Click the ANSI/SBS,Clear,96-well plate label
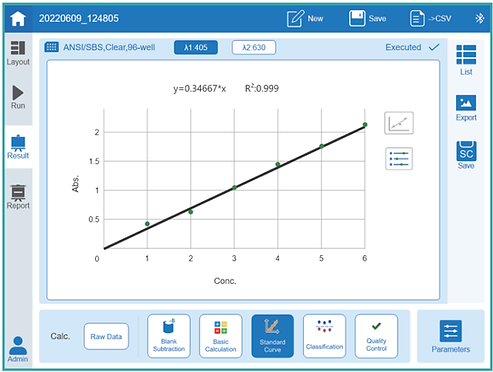493x372 pixels. (109, 47)
